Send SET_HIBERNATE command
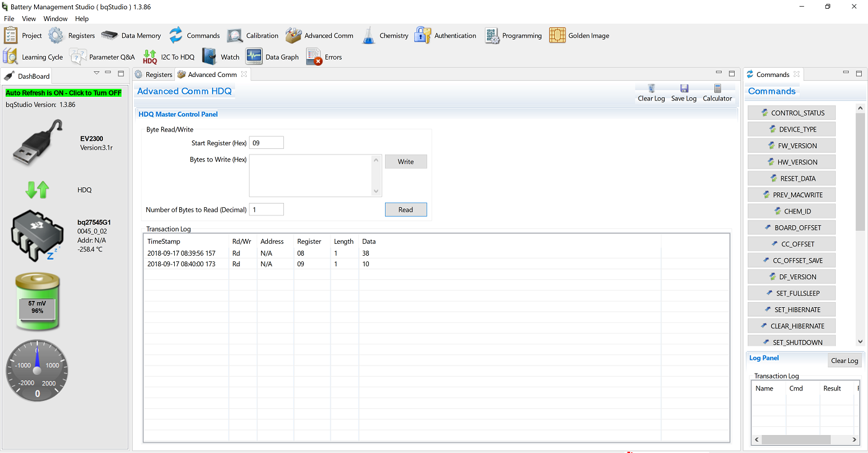Viewport: 868px width, 453px height. click(792, 310)
